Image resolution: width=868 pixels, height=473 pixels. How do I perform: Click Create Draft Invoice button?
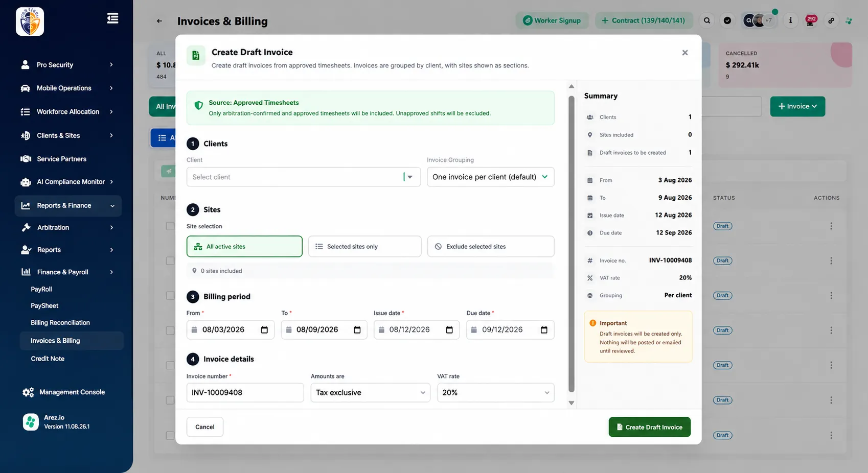coord(650,427)
